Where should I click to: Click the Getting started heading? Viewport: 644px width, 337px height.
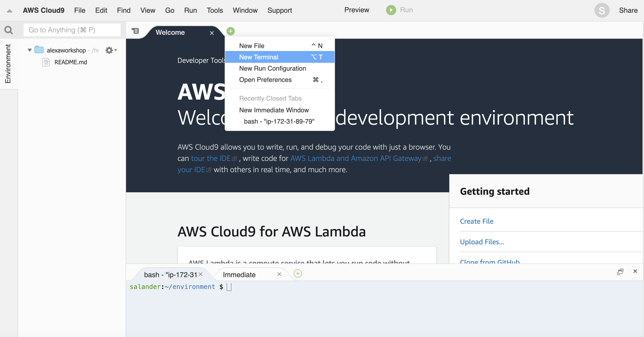pyautogui.click(x=494, y=191)
